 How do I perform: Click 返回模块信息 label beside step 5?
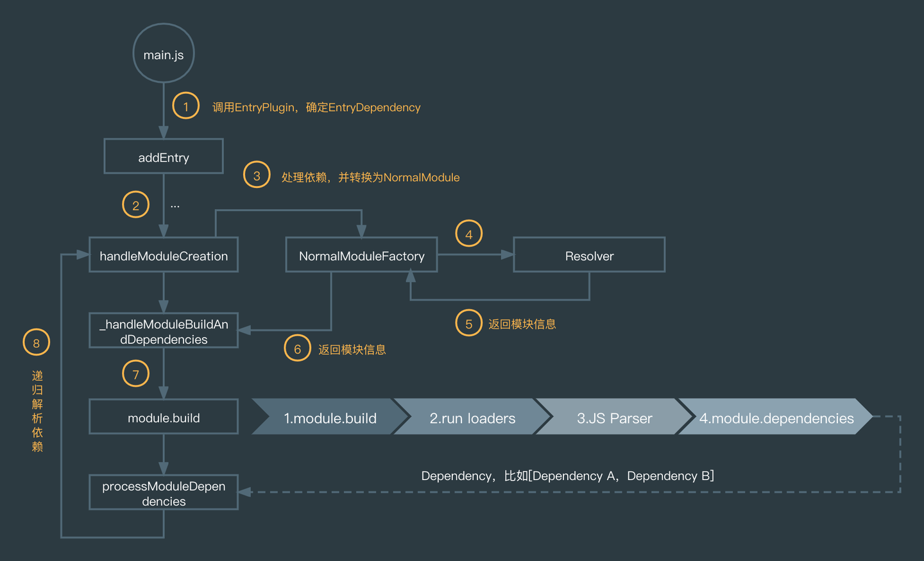[x=522, y=324]
